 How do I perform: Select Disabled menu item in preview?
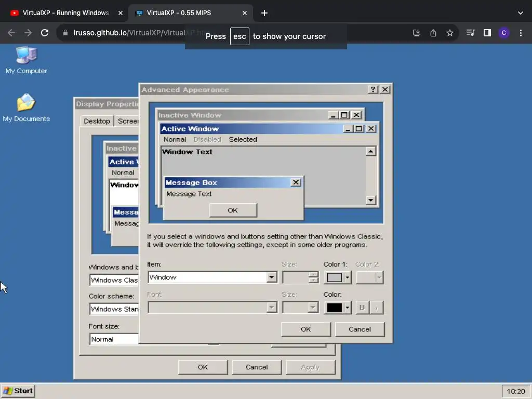tap(207, 139)
